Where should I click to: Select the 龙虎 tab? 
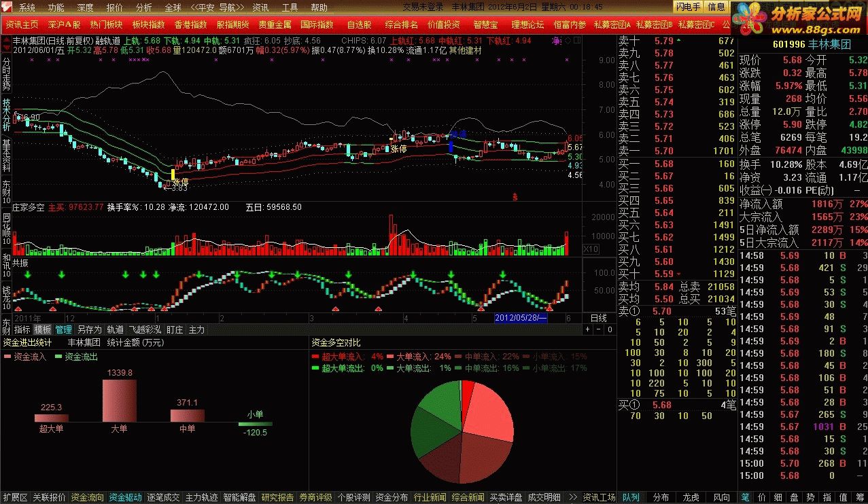click(x=691, y=497)
